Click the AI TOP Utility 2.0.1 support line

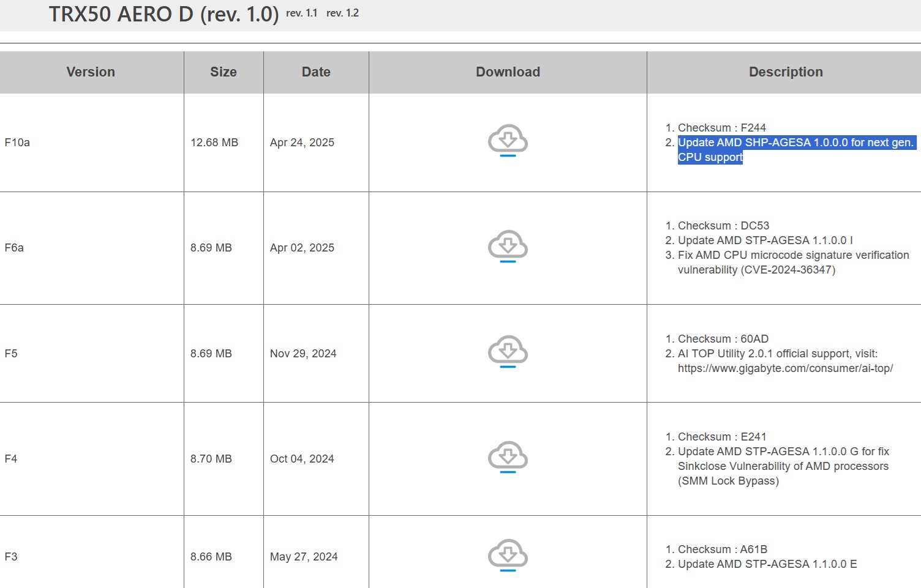[x=778, y=354]
